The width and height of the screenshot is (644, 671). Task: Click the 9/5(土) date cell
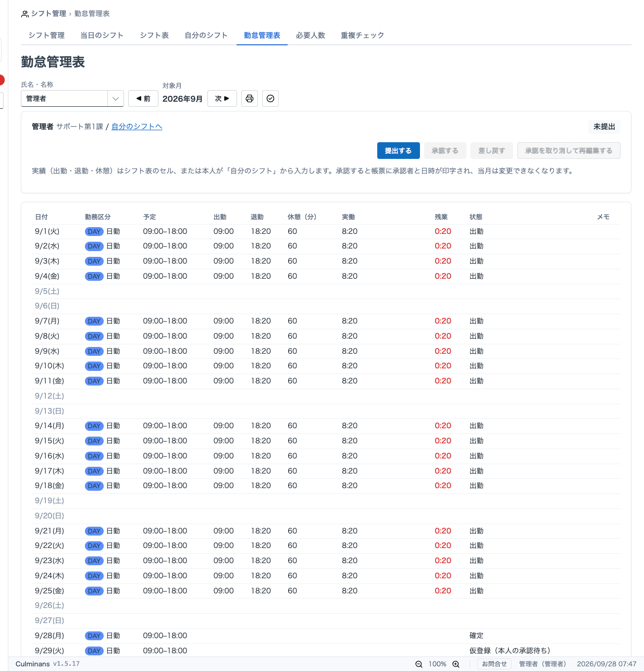[47, 292]
